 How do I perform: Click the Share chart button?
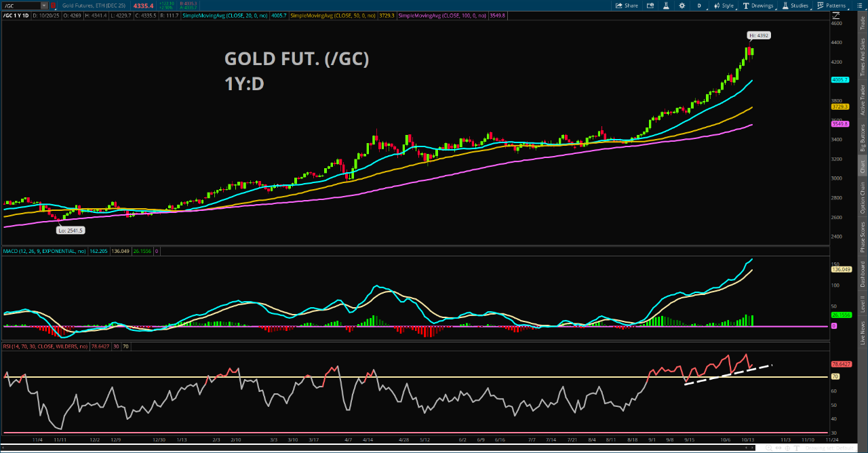click(x=627, y=5)
